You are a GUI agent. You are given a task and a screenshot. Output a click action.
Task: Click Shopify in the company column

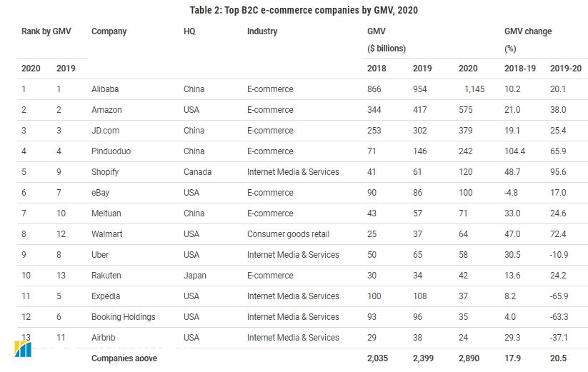105,172
